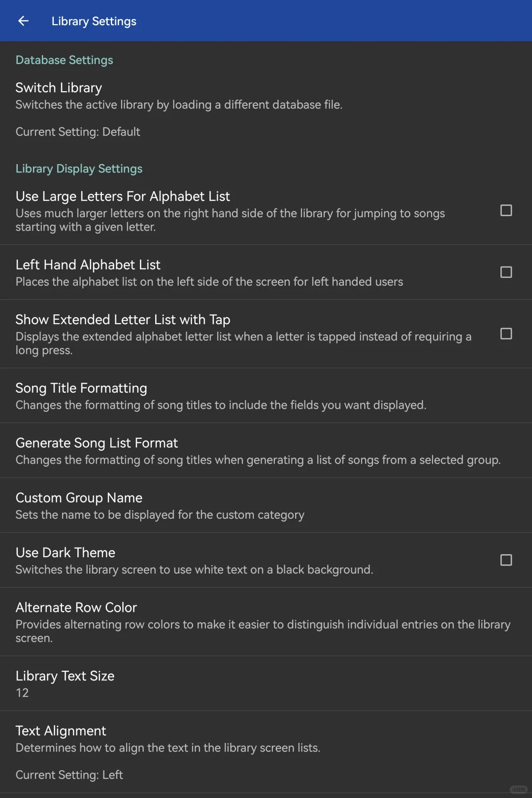The height and width of the screenshot is (798, 532).
Task: Enable Use Large Letters For Alphabet List checkbox
Action: tap(506, 210)
